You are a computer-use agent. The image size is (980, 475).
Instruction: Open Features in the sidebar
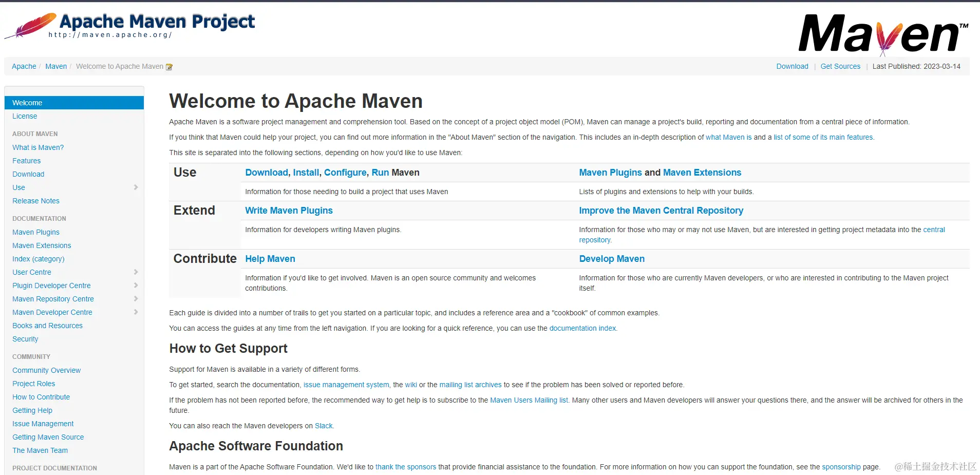27,161
